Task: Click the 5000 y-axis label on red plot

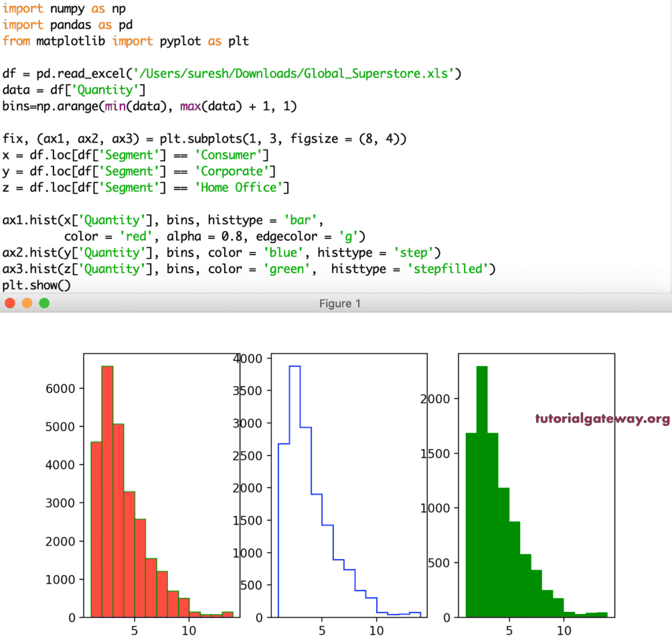Action: tap(60, 426)
